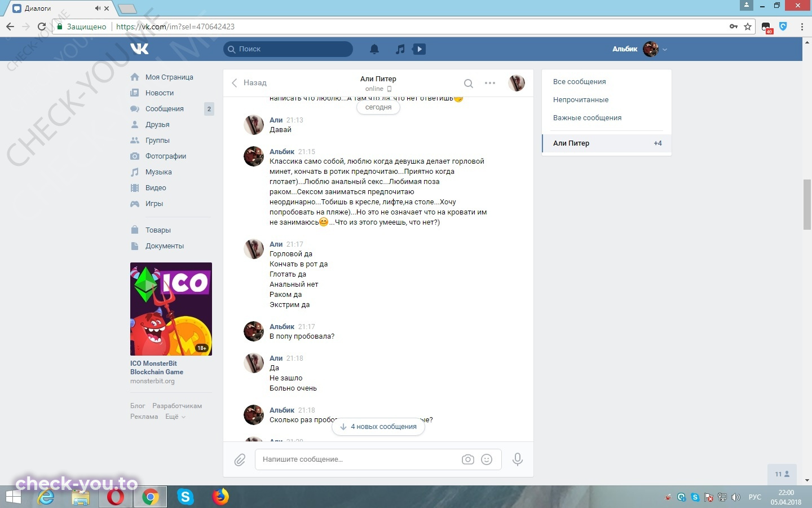Open Группы in sidebar
Viewport: 812px width, 508px height.
[x=157, y=141]
